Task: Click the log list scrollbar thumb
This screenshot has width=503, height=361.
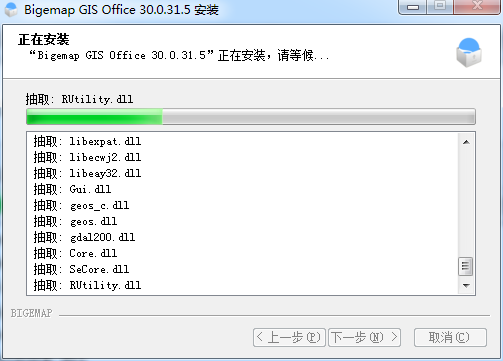Action: click(466, 266)
